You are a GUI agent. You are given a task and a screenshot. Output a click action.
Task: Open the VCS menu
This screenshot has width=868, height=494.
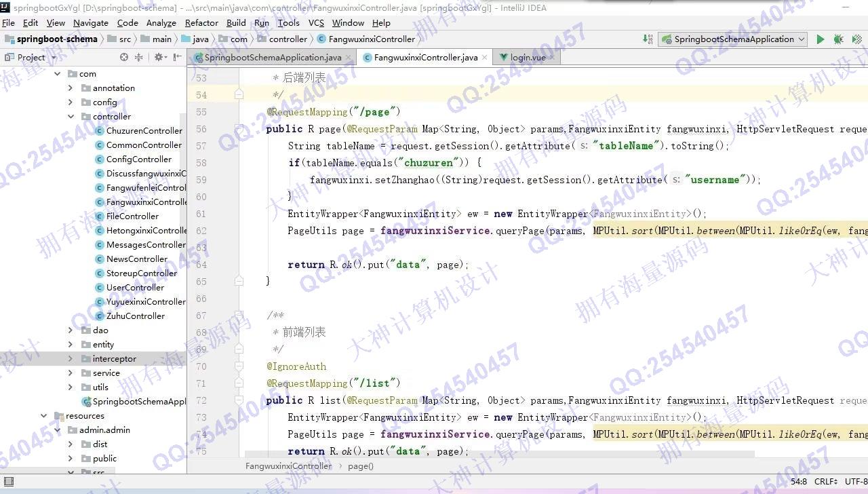(x=316, y=22)
